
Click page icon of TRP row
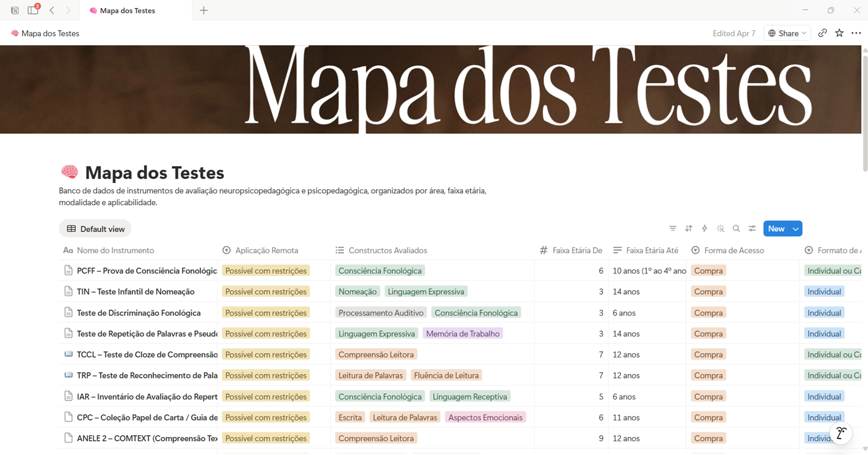[69, 375]
